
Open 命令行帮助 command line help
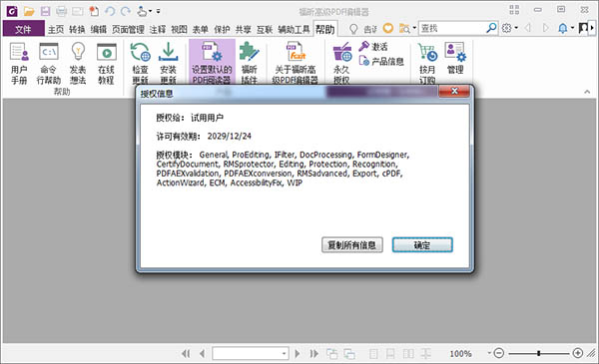coord(49,63)
